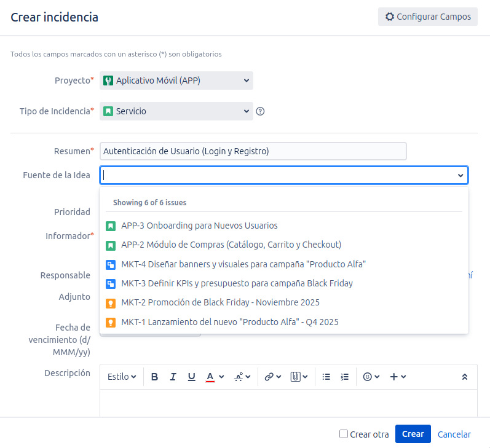The height and width of the screenshot is (448, 490).
Task: Click into the Resumen text field
Action: 253,151
